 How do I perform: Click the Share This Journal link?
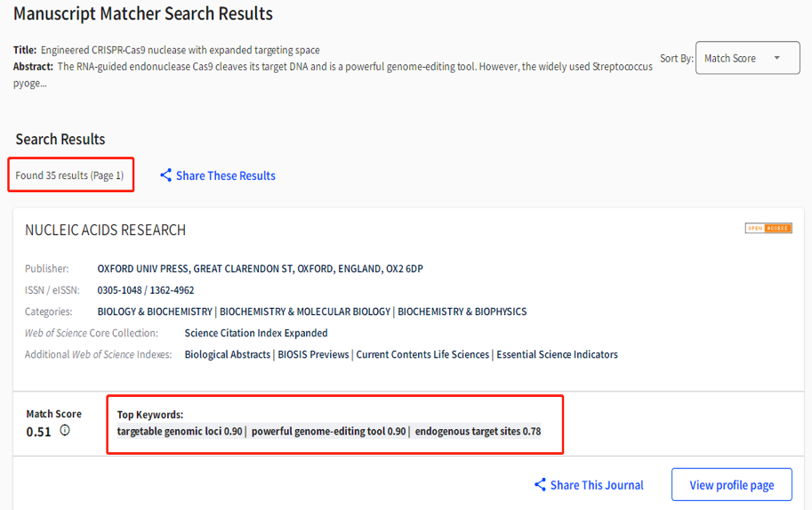coord(597,485)
